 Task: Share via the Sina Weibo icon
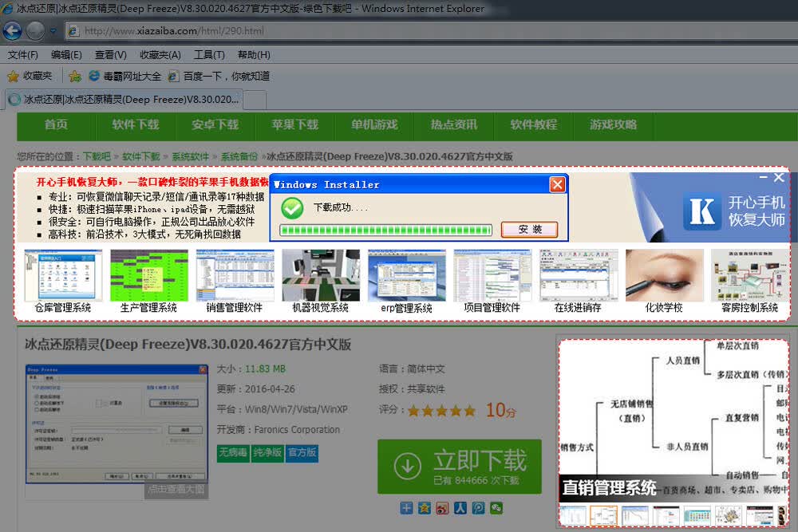tap(442, 507)
